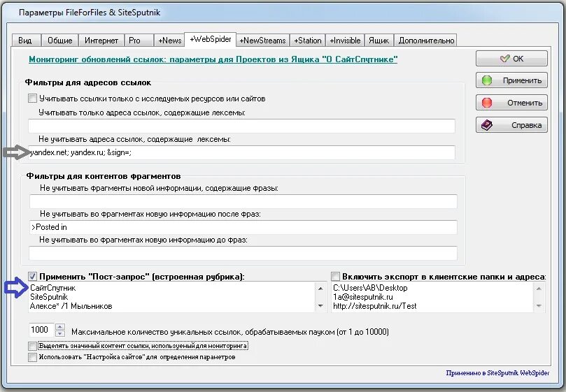Check Выделять значимый контент ссылки
Viewport: 566px width, 392px height.
[32, 346]
